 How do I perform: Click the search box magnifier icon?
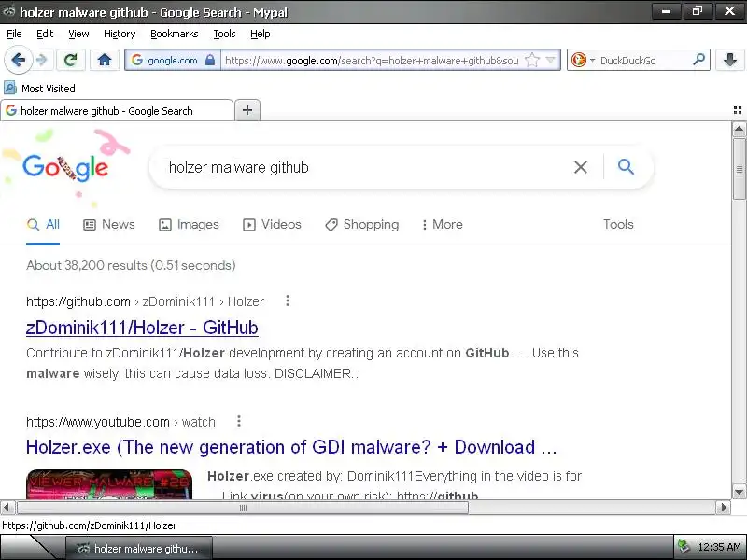coord(698,60)
